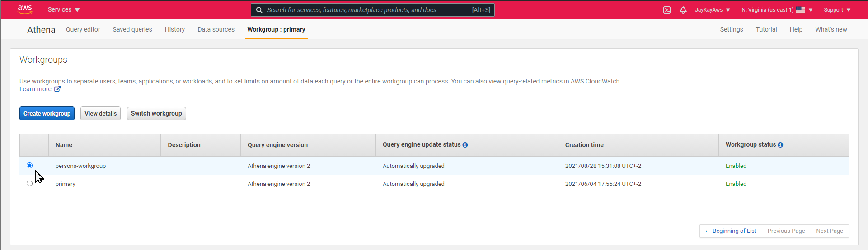Click the View details button
Viewport: 868px width, 250px height.
tap(100, 113)
